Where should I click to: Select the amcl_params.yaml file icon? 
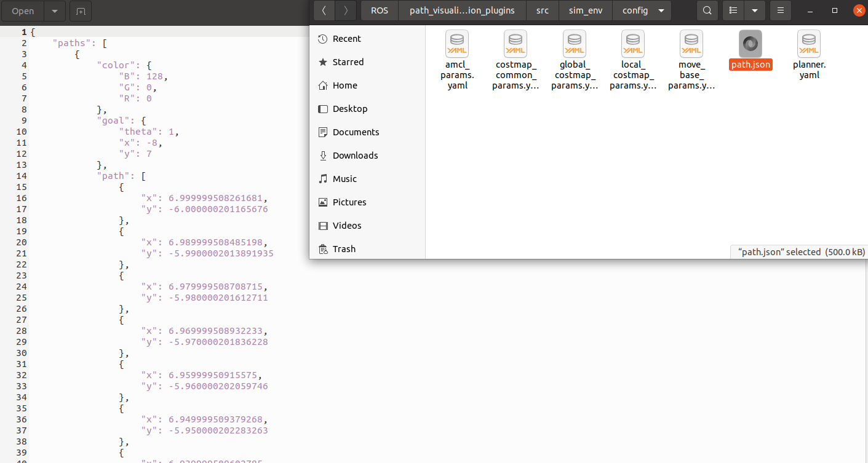(x=457, y=43)
